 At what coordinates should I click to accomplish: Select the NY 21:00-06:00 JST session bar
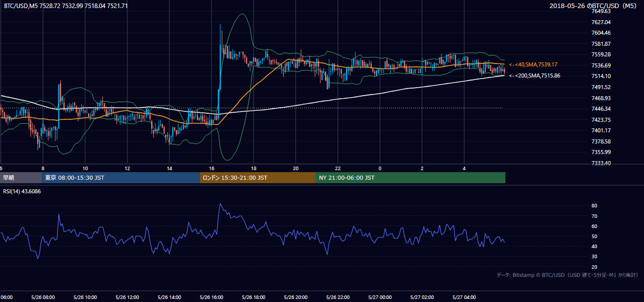[411, 178]
